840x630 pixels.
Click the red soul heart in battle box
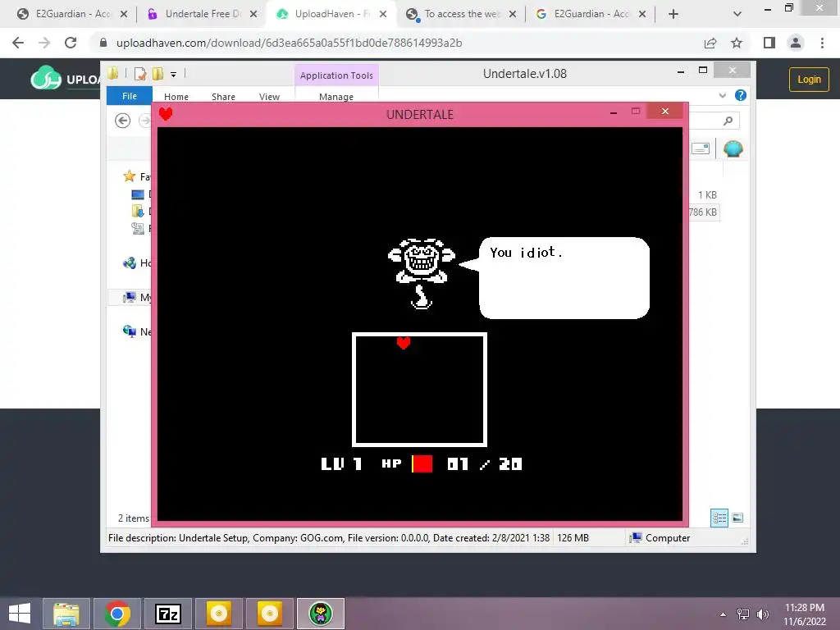pos(404,342)
